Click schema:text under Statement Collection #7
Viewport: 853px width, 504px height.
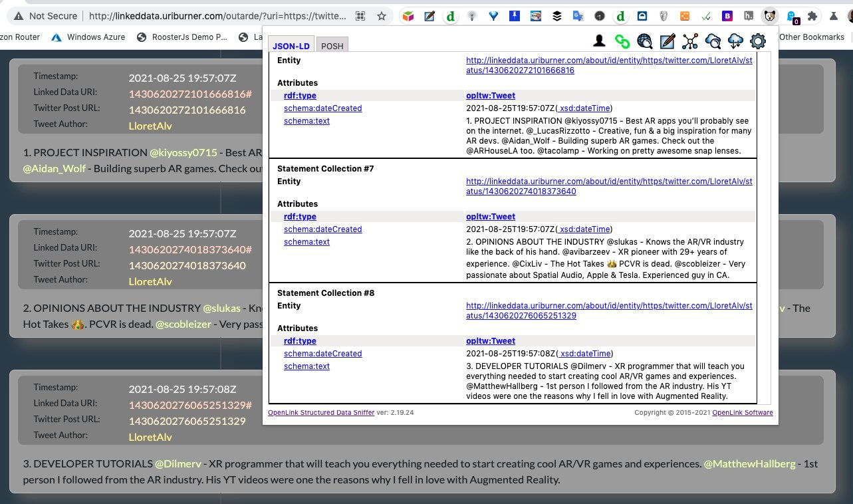pyautogui.click(x=306, y=242)
